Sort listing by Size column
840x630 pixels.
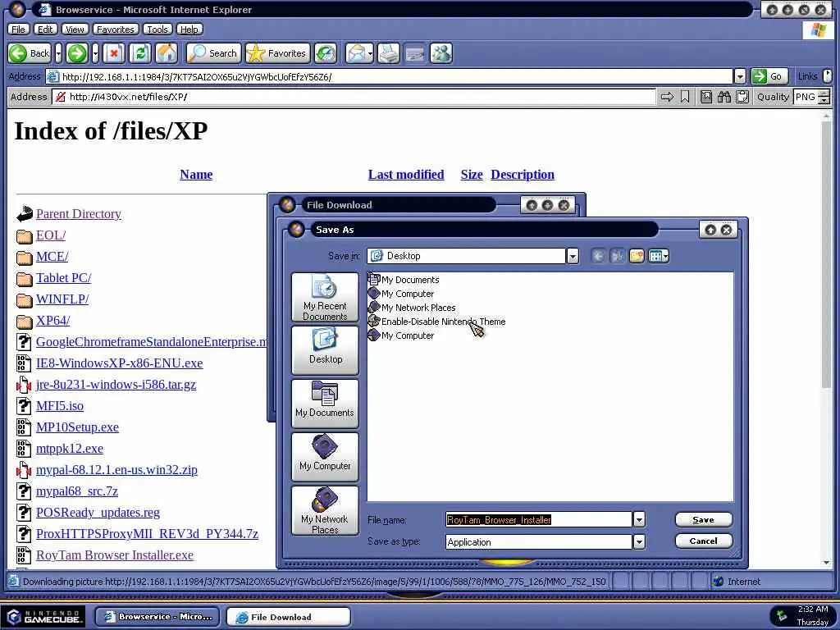[472, 175]
